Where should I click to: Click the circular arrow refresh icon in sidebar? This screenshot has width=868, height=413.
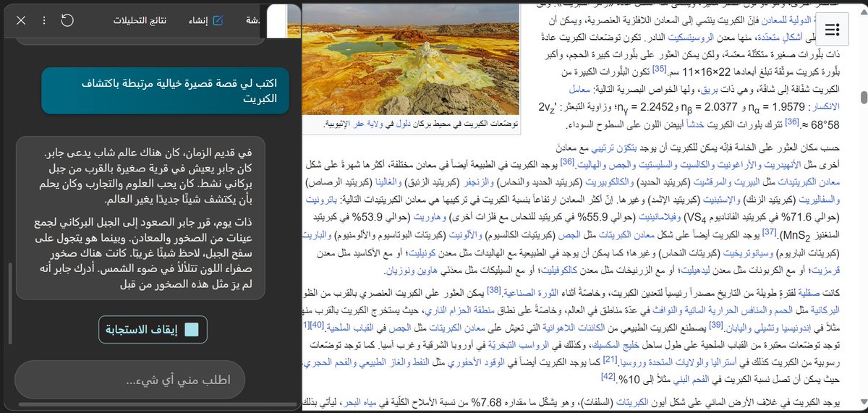pos(67,20)
